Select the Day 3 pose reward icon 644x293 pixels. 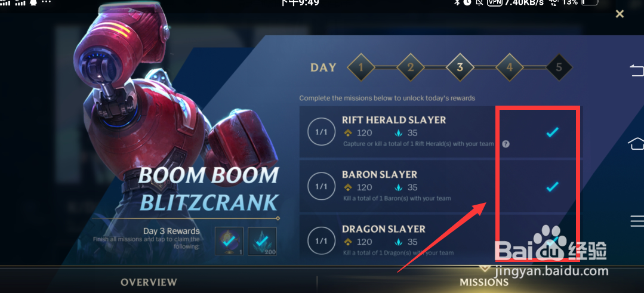pos(229,241)
